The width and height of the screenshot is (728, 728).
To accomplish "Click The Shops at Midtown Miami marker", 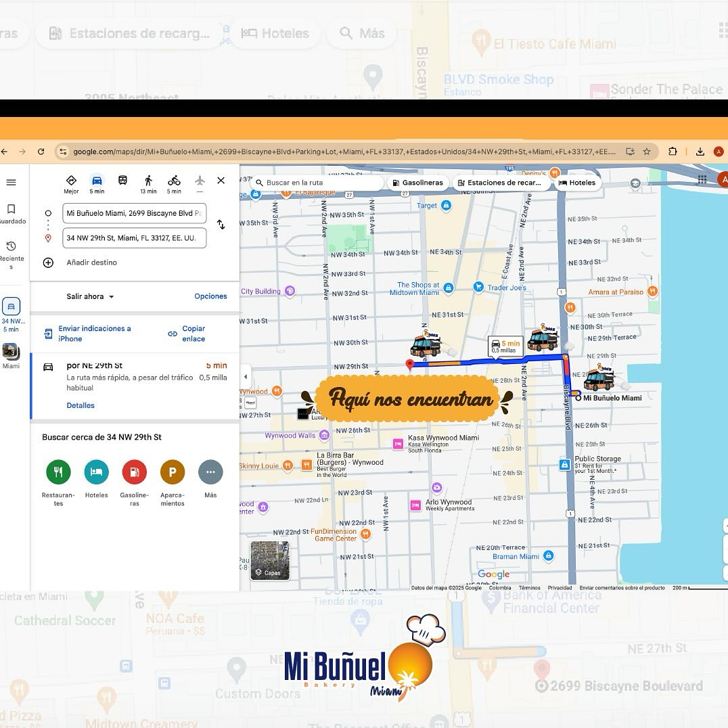I will pyautogui.click(x=448, y=288).
